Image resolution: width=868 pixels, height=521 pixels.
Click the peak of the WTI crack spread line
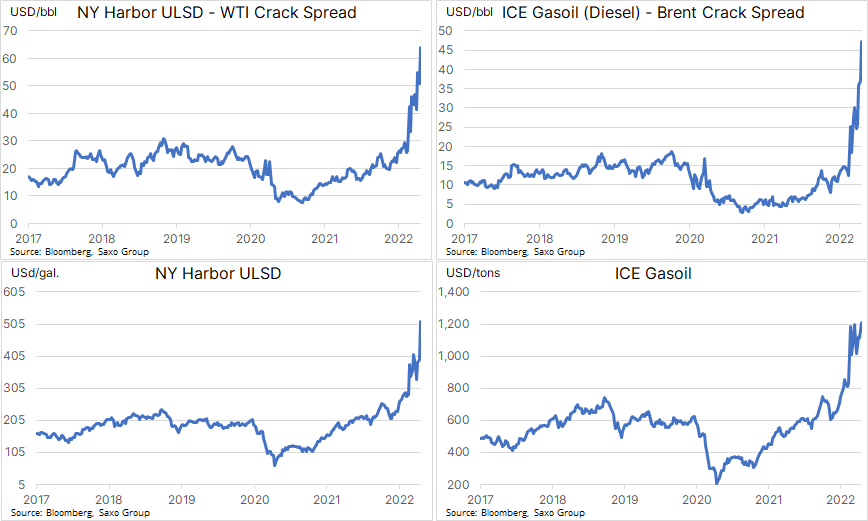(420, 48)
